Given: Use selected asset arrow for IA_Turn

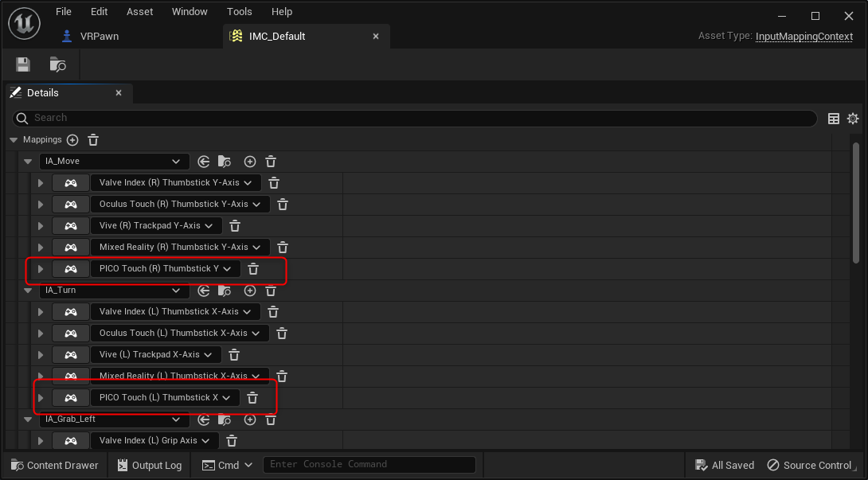Looking at the screenshot, I should tap(204, 291).
